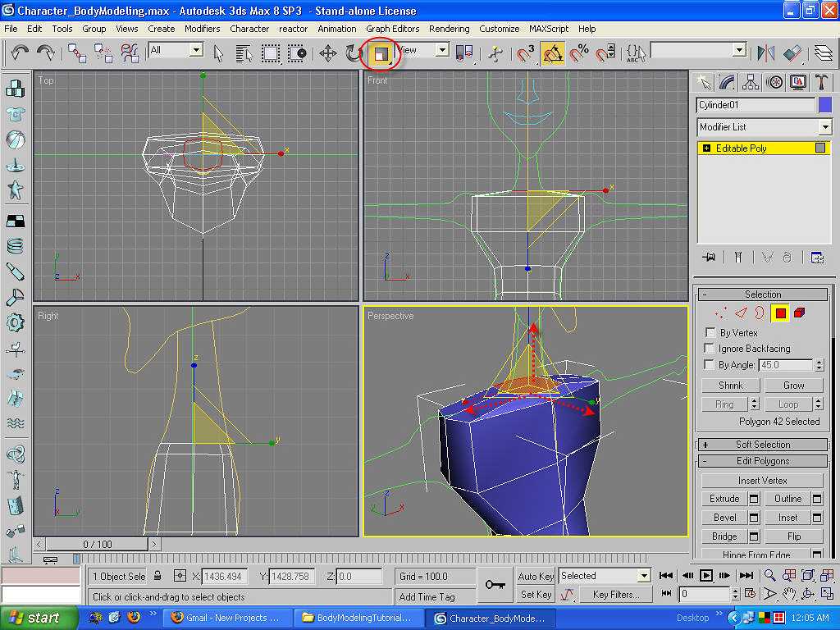840x630 pixels.
Task: Toggle Editable Poly show end result box
Action: click(x=820, y=148)
